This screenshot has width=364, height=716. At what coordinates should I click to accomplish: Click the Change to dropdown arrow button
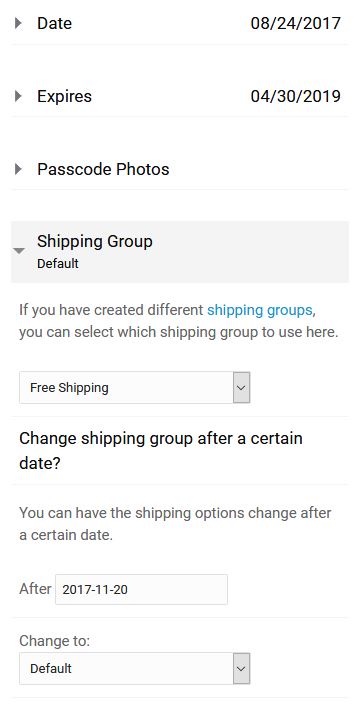tap(242, 668)
